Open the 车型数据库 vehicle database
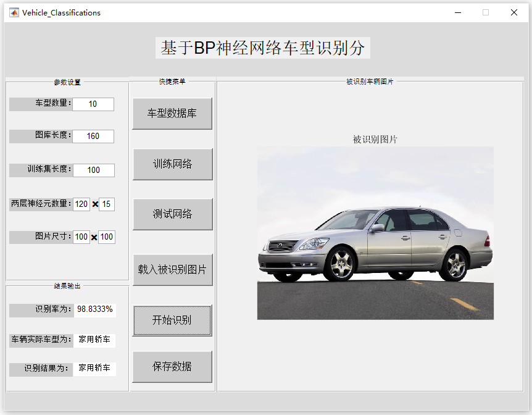This screenshot has width=532, height=415. tap(172, 114)
